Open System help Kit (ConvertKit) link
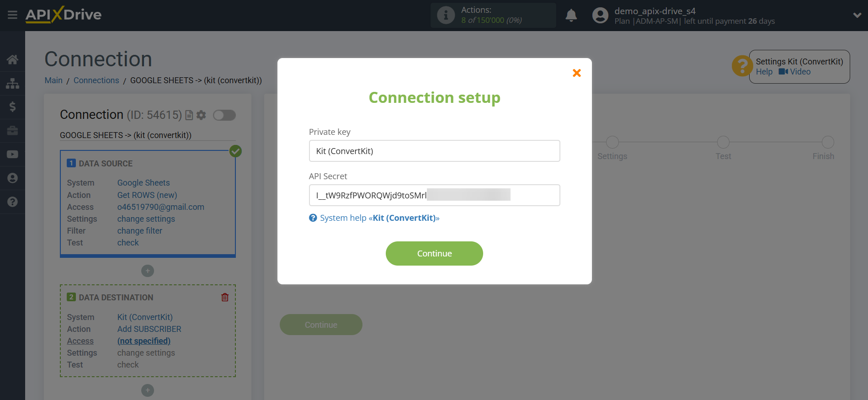 pyautogui.click(x=379, y=218)
